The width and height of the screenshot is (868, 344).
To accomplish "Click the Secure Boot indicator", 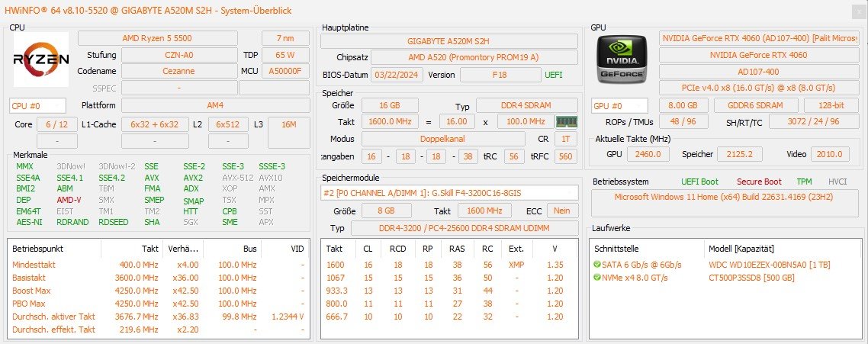I will 759,182.
